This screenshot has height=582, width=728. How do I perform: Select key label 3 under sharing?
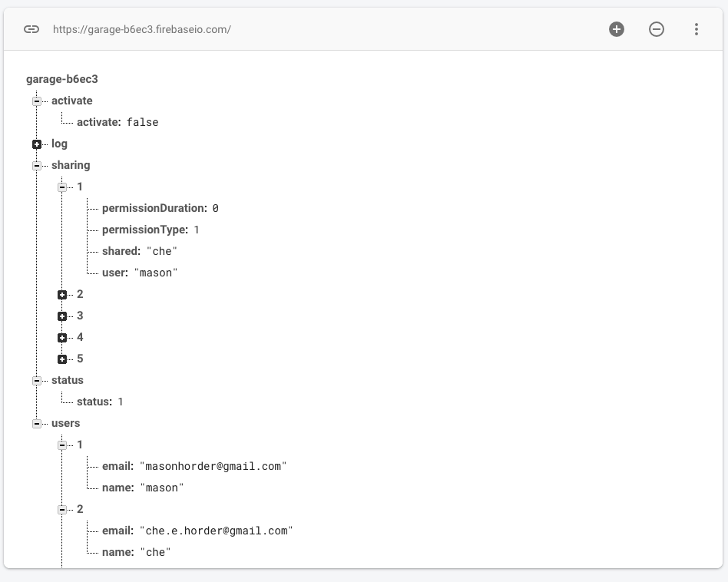(80, 316)
